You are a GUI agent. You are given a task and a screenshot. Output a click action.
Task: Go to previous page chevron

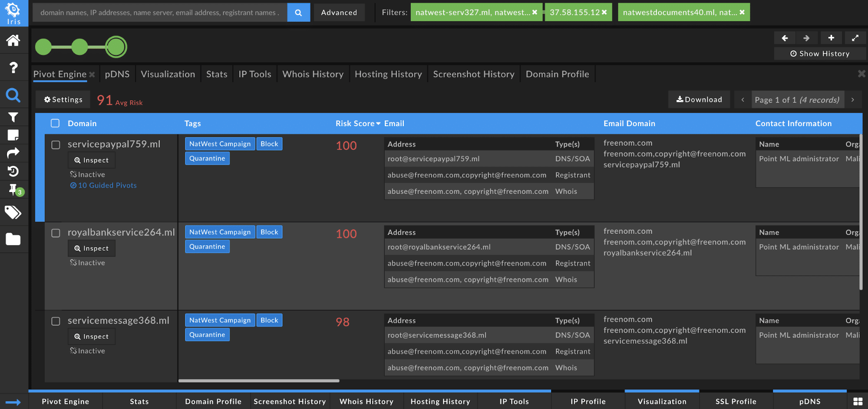click(x=743, y=100)
